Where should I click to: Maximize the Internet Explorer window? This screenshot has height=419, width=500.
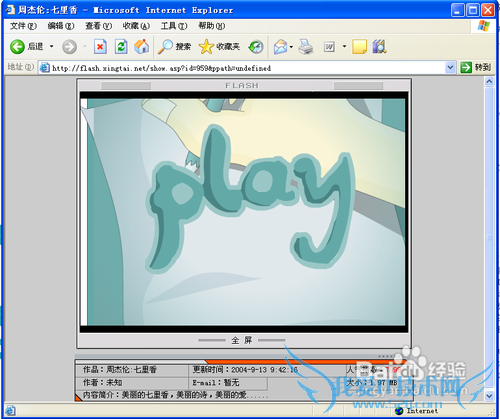(473, 10)
